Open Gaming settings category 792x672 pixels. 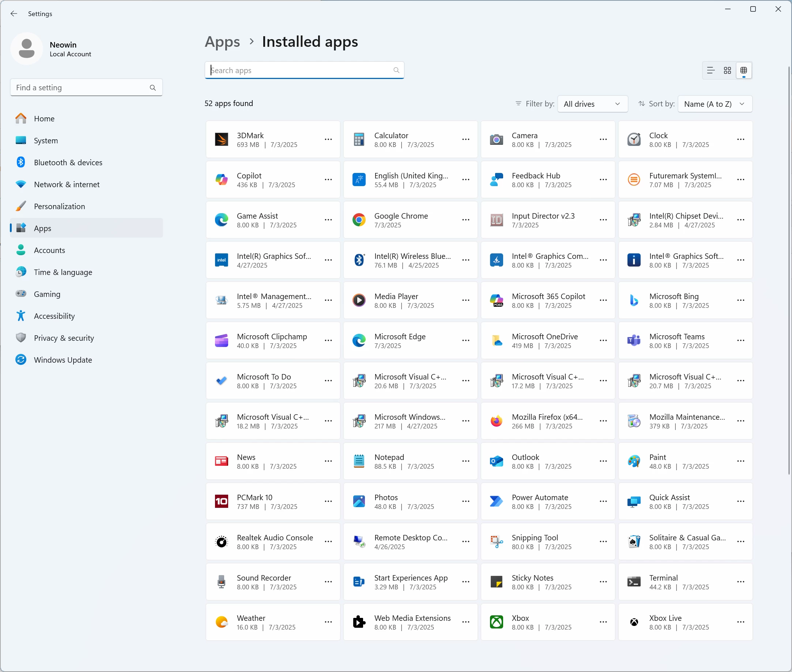tap(86, 294)
